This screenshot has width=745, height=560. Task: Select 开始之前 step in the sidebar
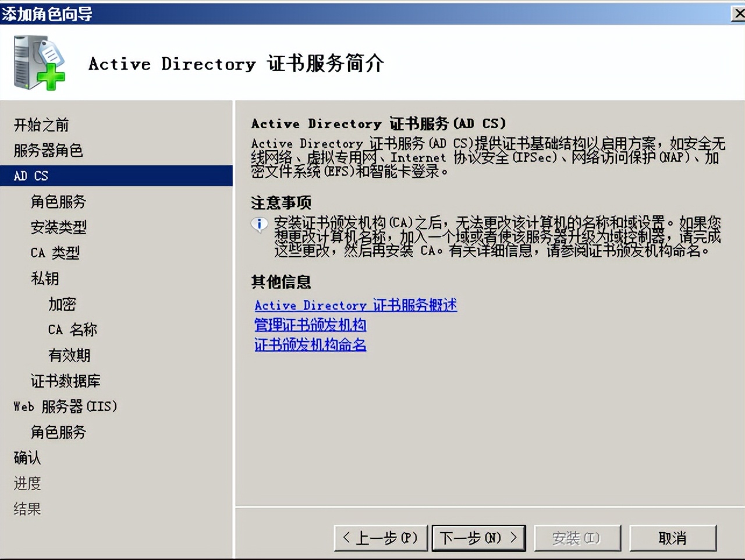click(x=42, y=125)
